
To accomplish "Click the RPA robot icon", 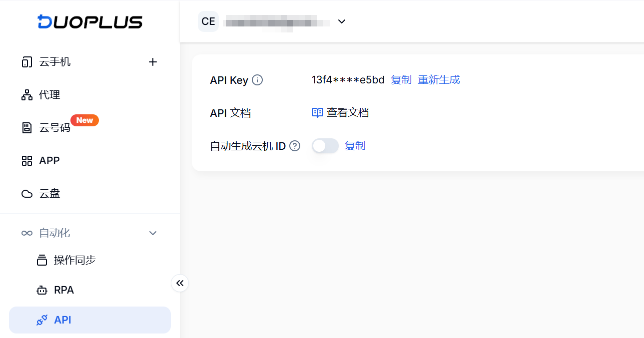I will pos(42,290).
